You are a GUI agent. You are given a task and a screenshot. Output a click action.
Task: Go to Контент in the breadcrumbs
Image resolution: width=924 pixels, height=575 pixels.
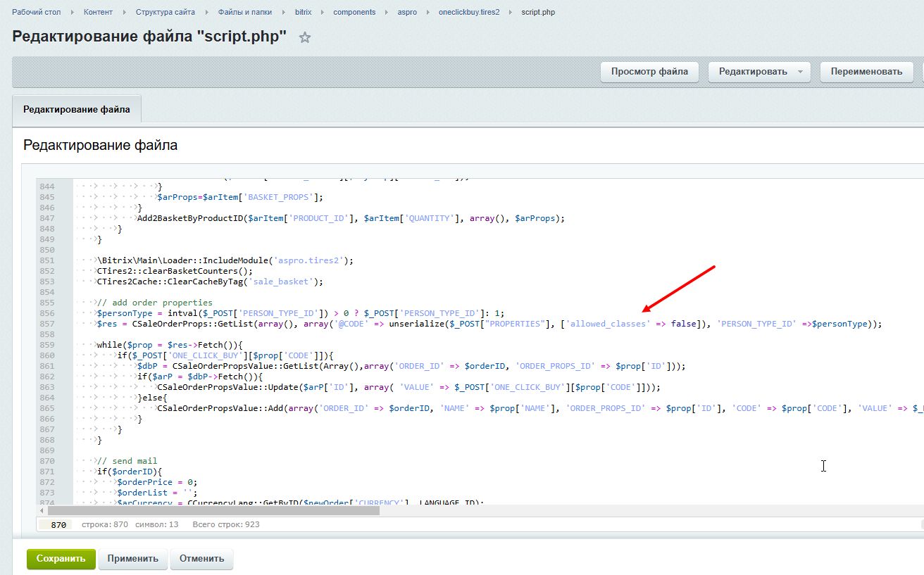[x=98, y=12]
